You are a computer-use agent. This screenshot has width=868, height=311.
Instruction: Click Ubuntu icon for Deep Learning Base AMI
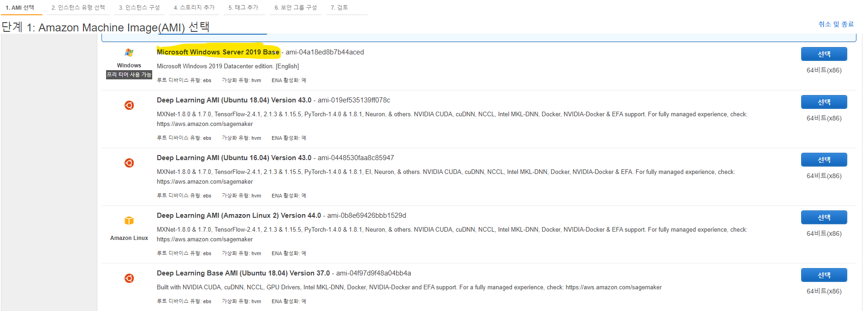click(129, 278)
